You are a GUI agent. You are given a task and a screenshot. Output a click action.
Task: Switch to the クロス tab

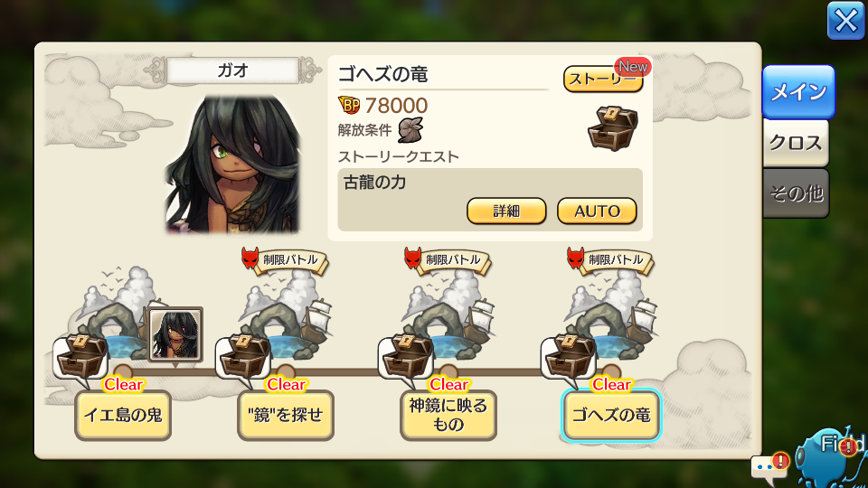796,143
